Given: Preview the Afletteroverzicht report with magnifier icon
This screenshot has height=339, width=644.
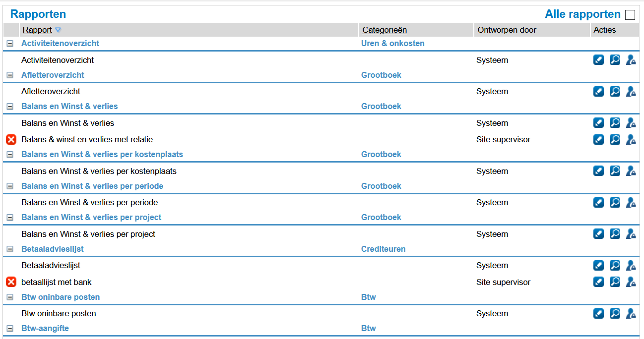Looking at the screenshot, I should (615, 92).
